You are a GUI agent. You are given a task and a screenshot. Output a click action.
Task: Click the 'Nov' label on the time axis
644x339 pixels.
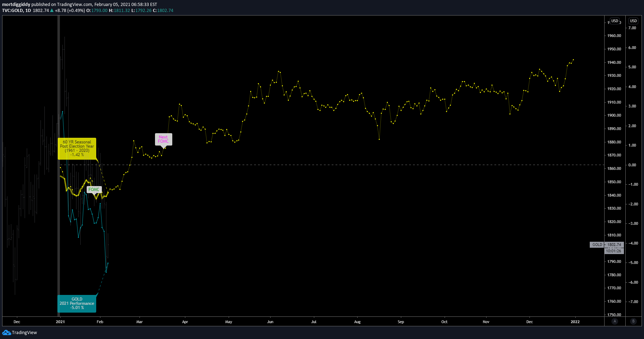click(x=486, y=322)
